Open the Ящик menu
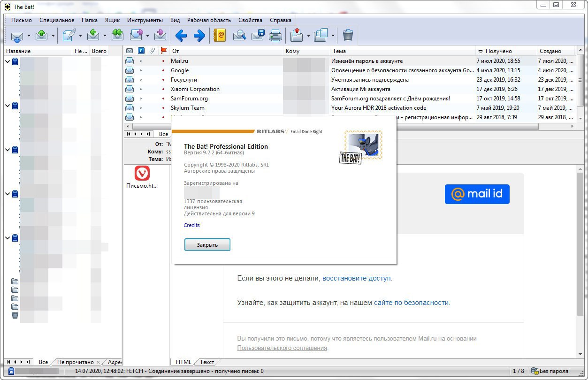Screen dimensions: 588x380 coord(113,20)
